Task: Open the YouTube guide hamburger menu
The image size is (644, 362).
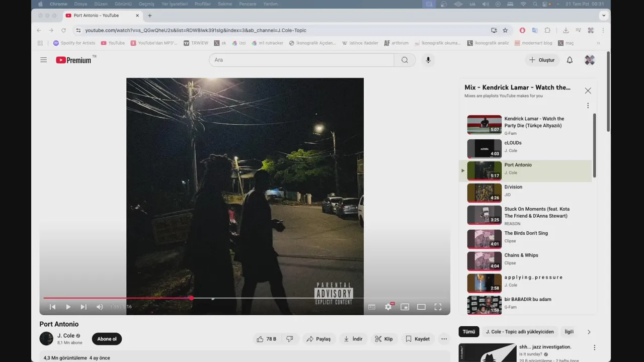Action: [x=44, y=60]
